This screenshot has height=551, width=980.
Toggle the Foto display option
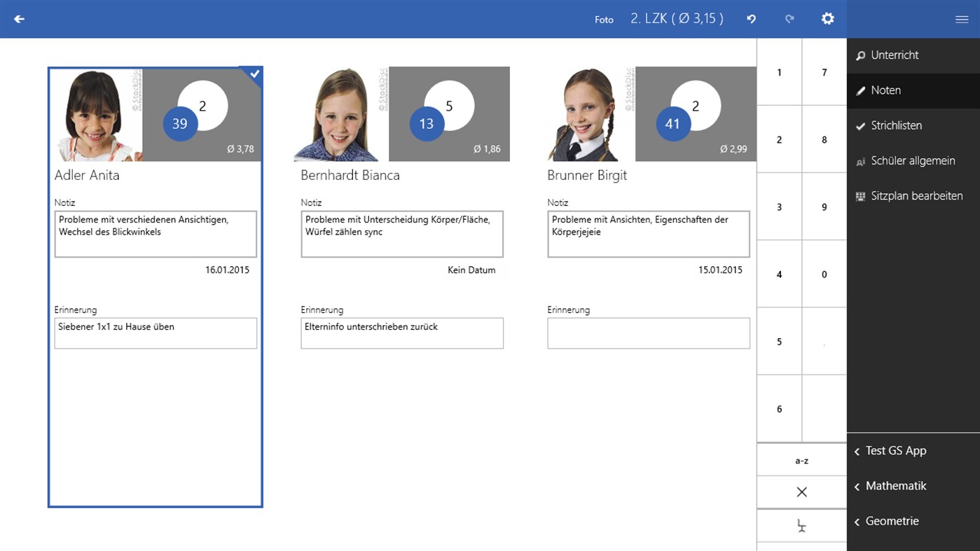[604, 20]
